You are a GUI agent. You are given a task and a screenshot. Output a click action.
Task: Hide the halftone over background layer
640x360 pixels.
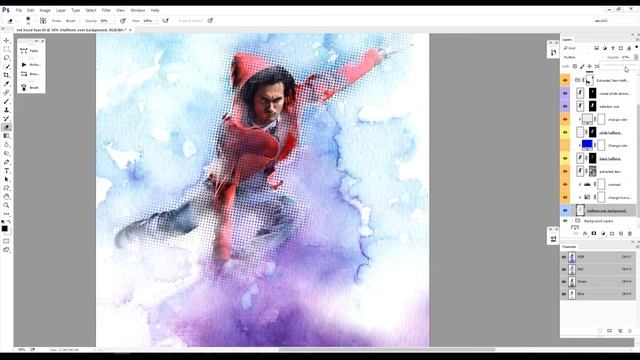(x=565, y=211)
